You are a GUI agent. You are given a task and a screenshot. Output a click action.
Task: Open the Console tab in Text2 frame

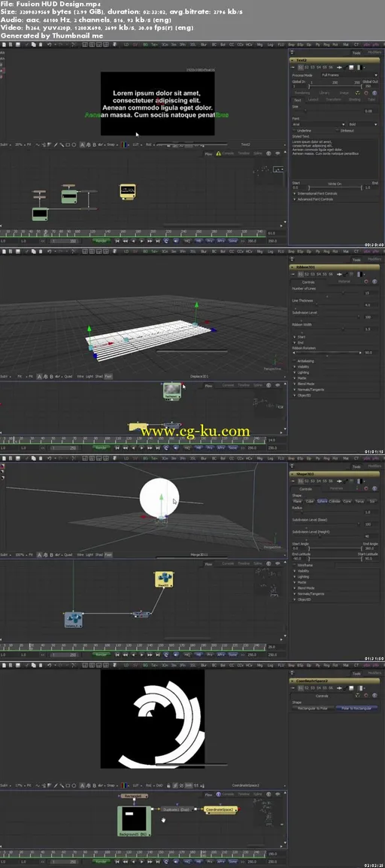(228, 153)
